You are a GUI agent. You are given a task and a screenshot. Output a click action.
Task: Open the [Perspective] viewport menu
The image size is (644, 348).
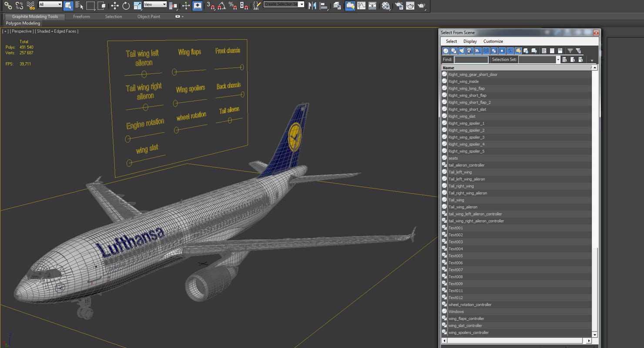tap(22, 31)
